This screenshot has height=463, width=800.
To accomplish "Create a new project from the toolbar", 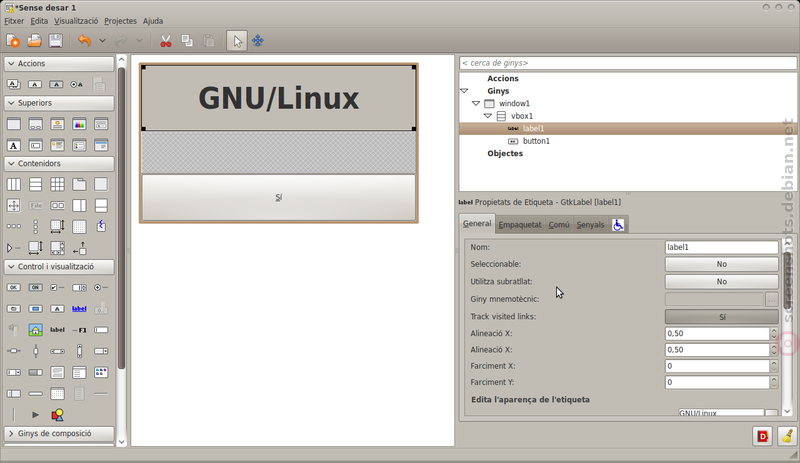I will (13, 41).
